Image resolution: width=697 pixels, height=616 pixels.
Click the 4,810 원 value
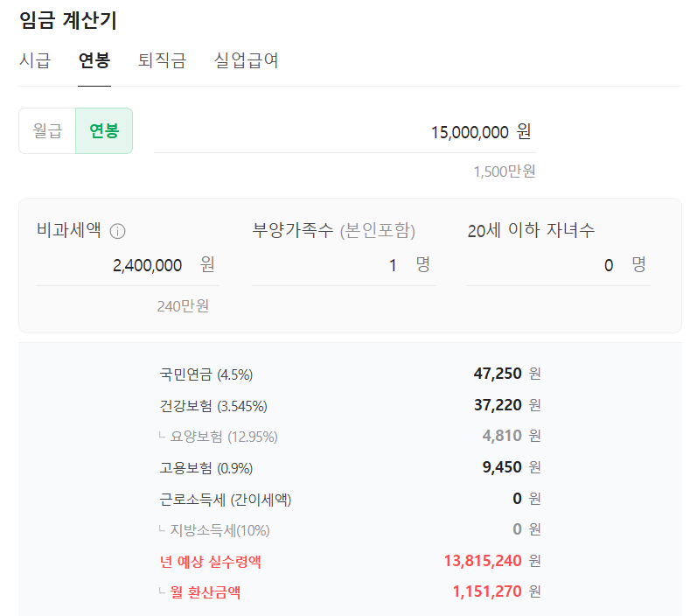[x=512, y=436]
